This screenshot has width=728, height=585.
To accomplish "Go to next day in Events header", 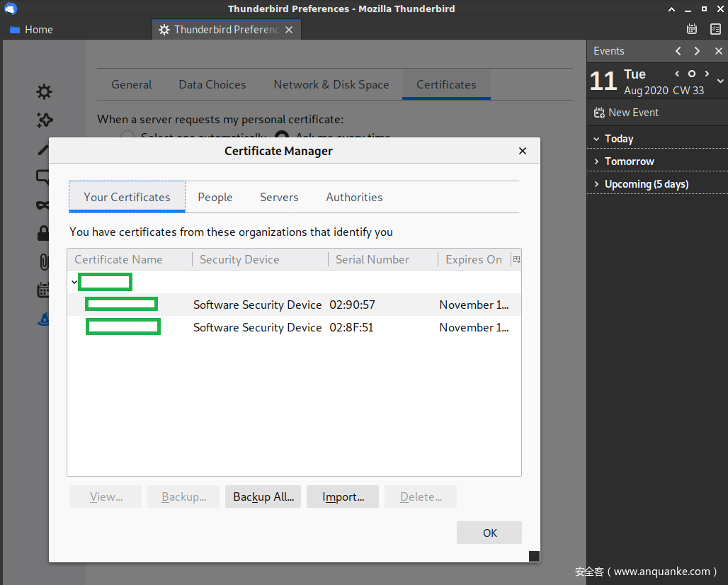I will pos(697,51).
